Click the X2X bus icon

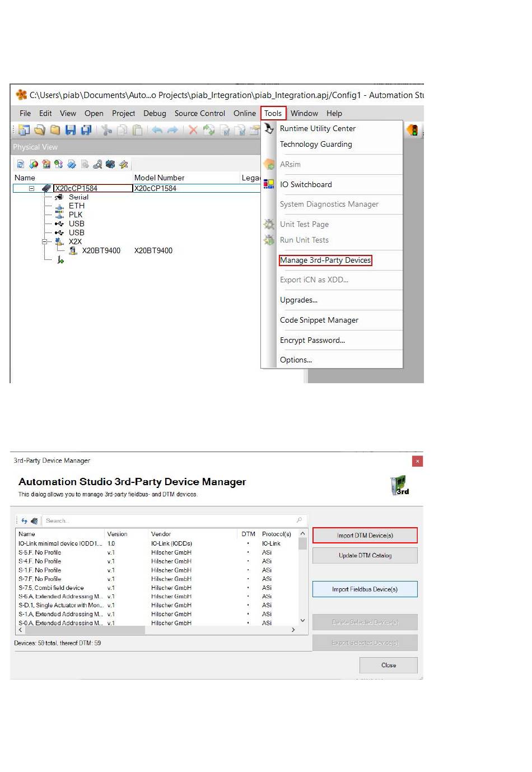(x=59, y=241)
